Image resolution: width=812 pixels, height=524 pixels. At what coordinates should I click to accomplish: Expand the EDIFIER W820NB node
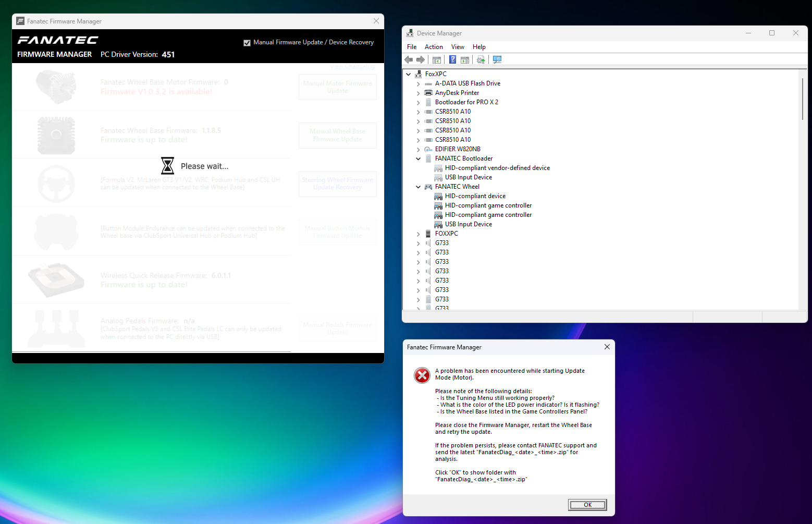pos(418,149)
